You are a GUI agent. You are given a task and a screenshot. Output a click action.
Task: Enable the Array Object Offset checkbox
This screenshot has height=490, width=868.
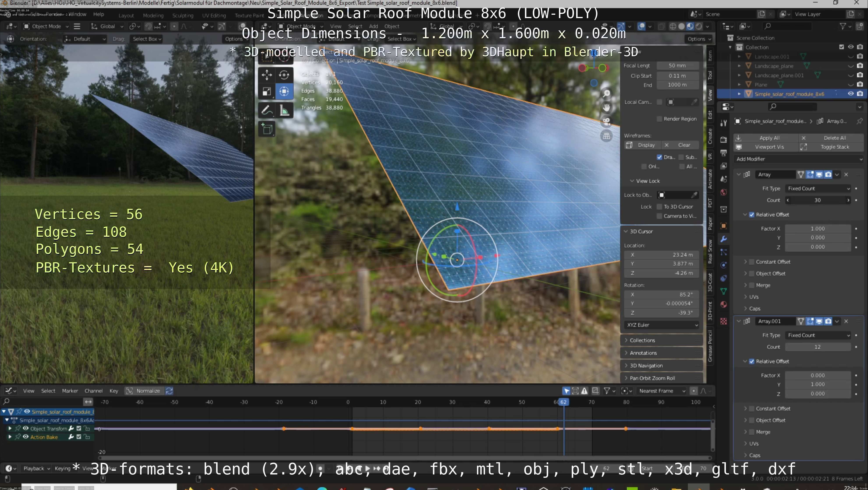pyautogui.click(x=752, y=274)
